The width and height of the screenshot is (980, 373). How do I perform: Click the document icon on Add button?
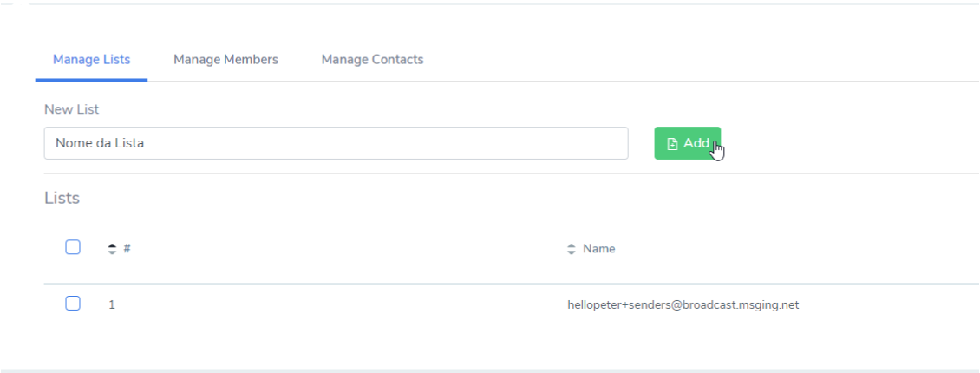[x=672, y=144]
